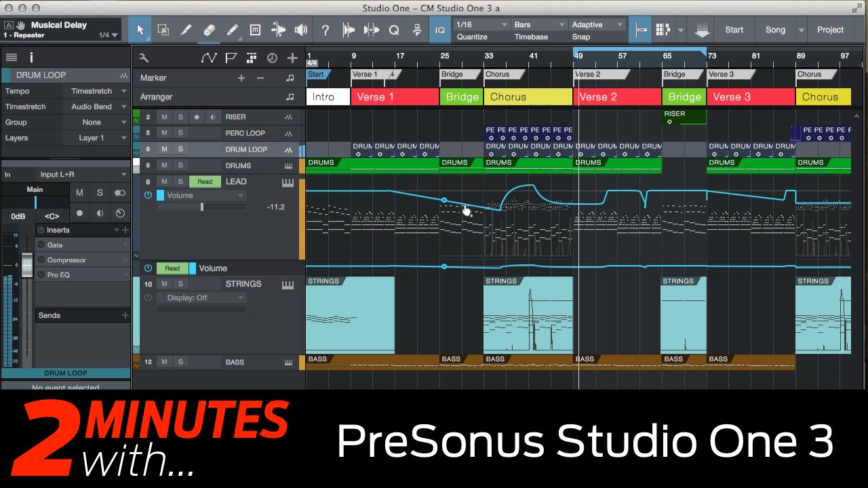This screenshot has height=488, width=868.
Task: Add a track with the plus icon
Action: click(292, 58)
